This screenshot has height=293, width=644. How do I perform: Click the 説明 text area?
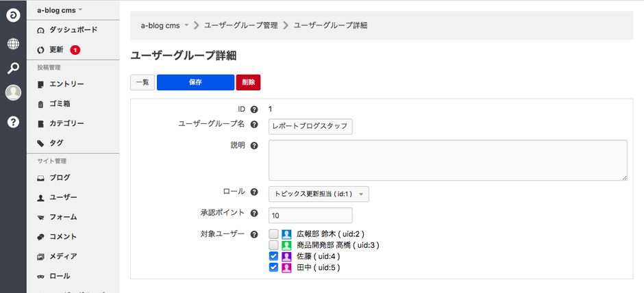click(447, 160)
